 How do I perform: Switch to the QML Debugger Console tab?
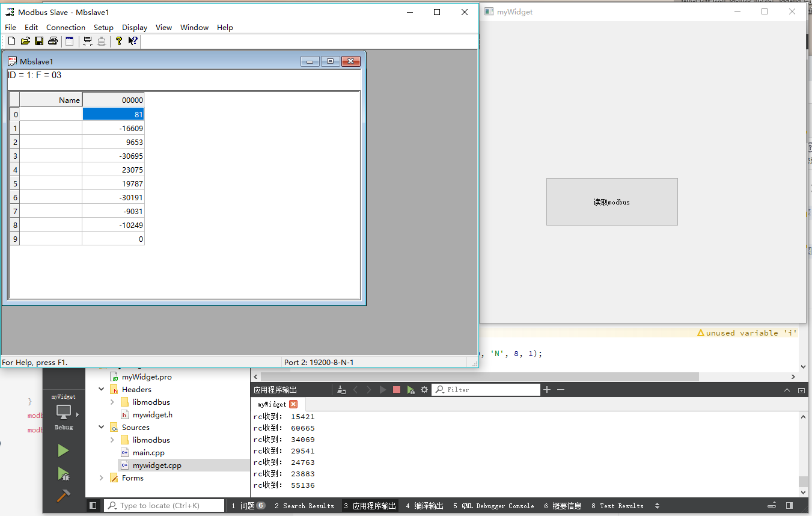point(493,506)
